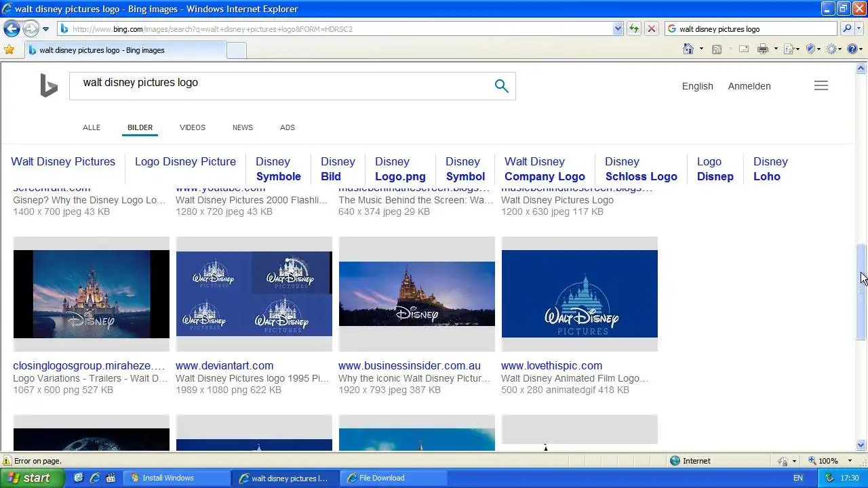Switch language to English link
Screen dimensions: 868x488
[698, 86]
